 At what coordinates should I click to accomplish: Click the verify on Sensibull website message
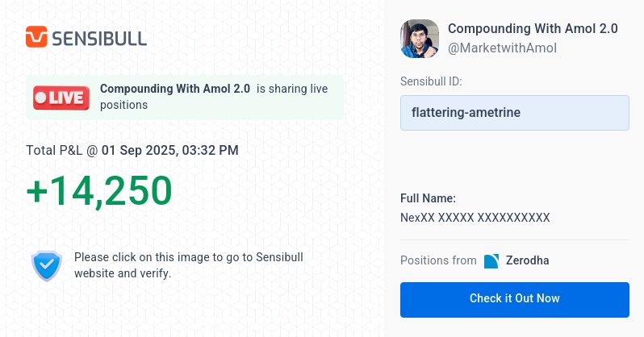click(x=189, y=265)
